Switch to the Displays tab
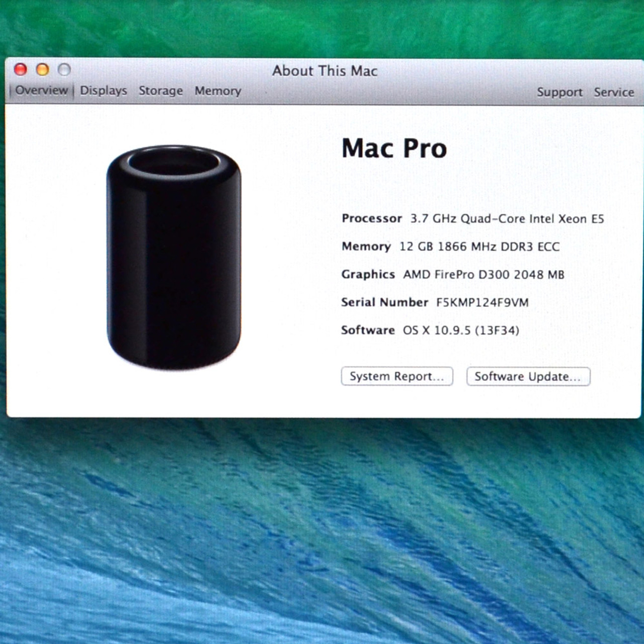The height and width of the screenshot is (644, 644). click(103, 91)
